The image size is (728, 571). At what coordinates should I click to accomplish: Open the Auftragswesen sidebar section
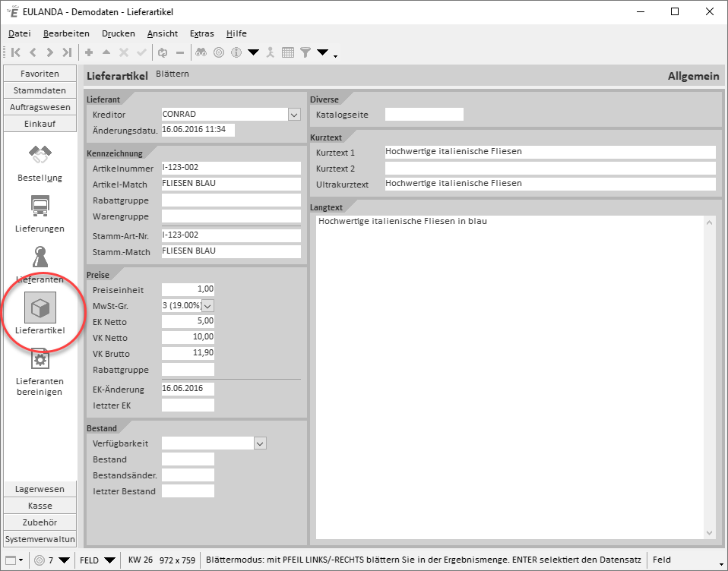tap(40, 107)
